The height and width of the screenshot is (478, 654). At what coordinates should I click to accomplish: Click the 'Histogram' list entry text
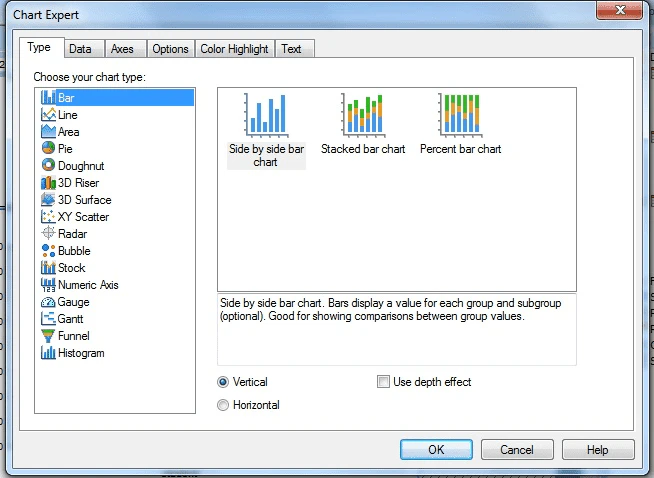(81, 353)
